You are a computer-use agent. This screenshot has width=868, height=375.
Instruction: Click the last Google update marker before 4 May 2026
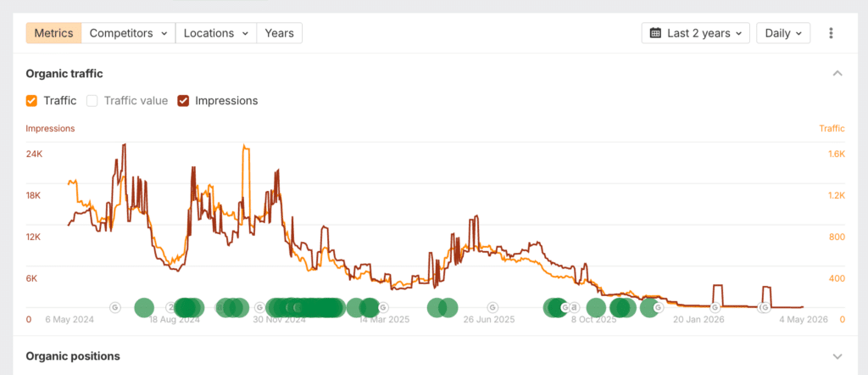(x=765, y=307)
